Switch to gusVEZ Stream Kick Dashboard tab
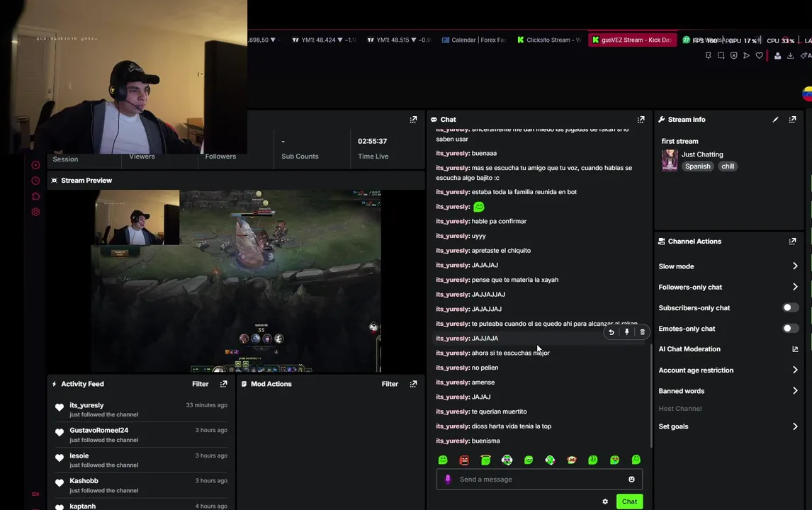The width and height of the screenshot is (812, 510). pyautogui.click(x=632, y=40)
